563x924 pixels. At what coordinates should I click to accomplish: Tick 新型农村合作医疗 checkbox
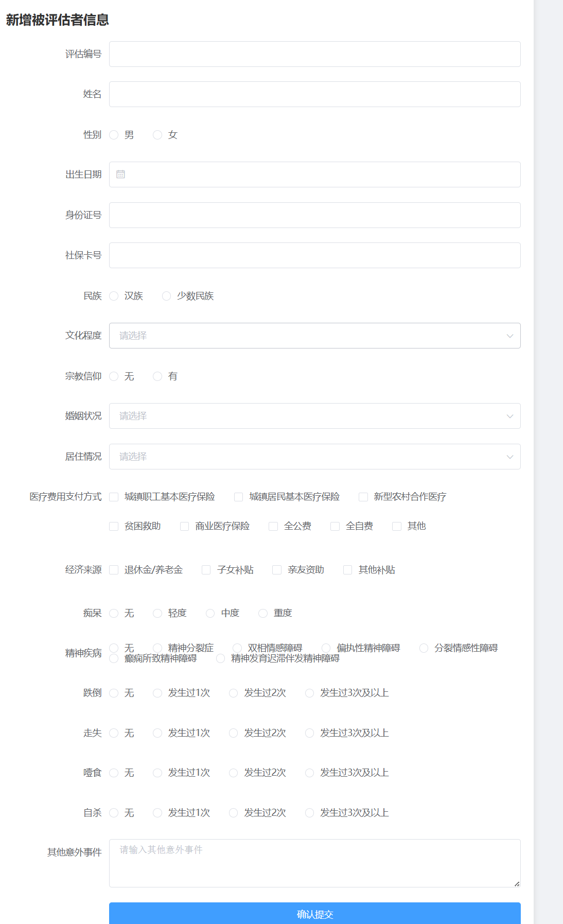coord(363,497)
